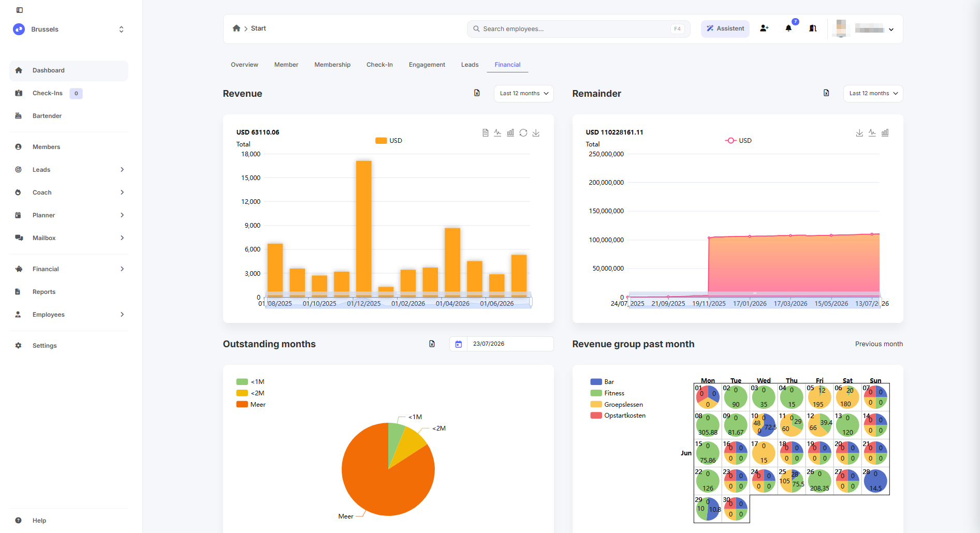Export Remainder to Excel file
This screenshot has height=533, width=980.
826,93
